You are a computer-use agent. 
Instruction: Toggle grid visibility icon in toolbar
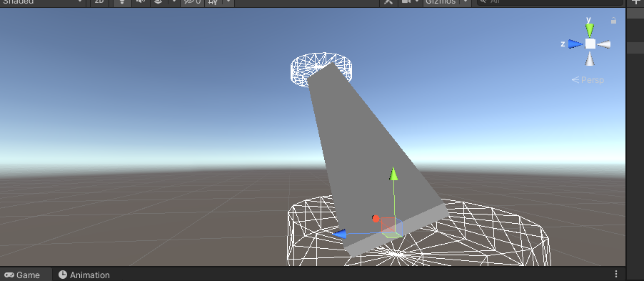coord(213,2)
